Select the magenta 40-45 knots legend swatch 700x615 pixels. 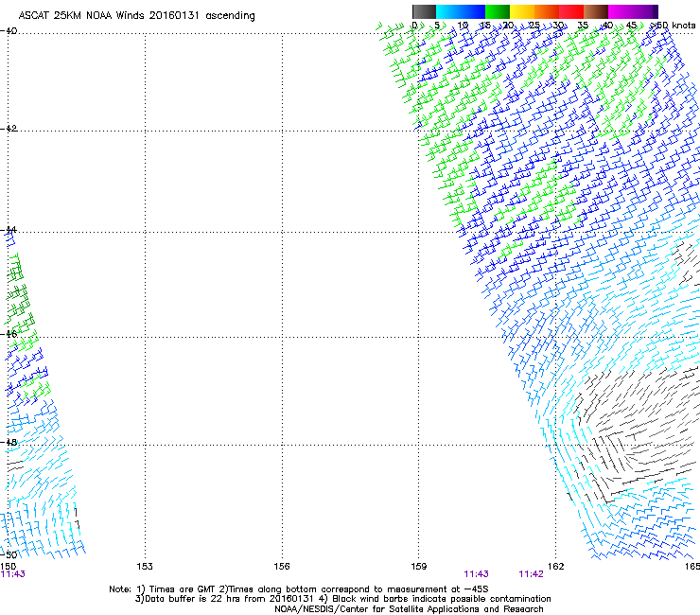(621, 11)
